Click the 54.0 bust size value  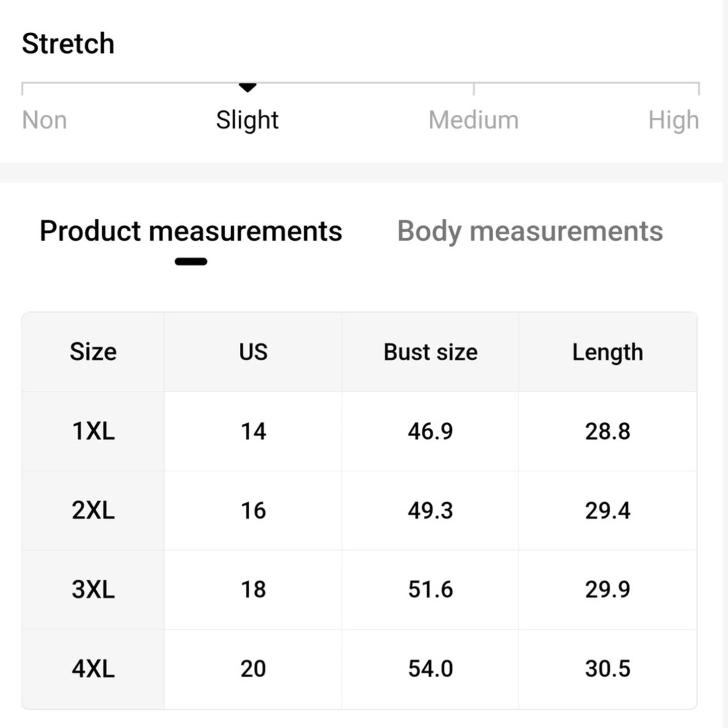pos(431,669)
